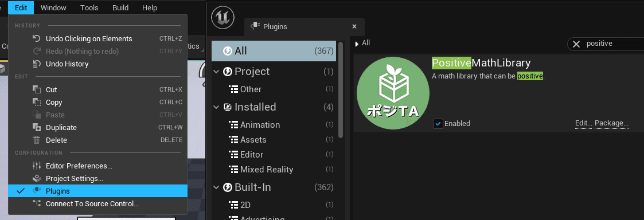The width and height of the screenshot is (644, 220).
Task: Click the Project Settings gear icon
Action: tap(37, 179)
